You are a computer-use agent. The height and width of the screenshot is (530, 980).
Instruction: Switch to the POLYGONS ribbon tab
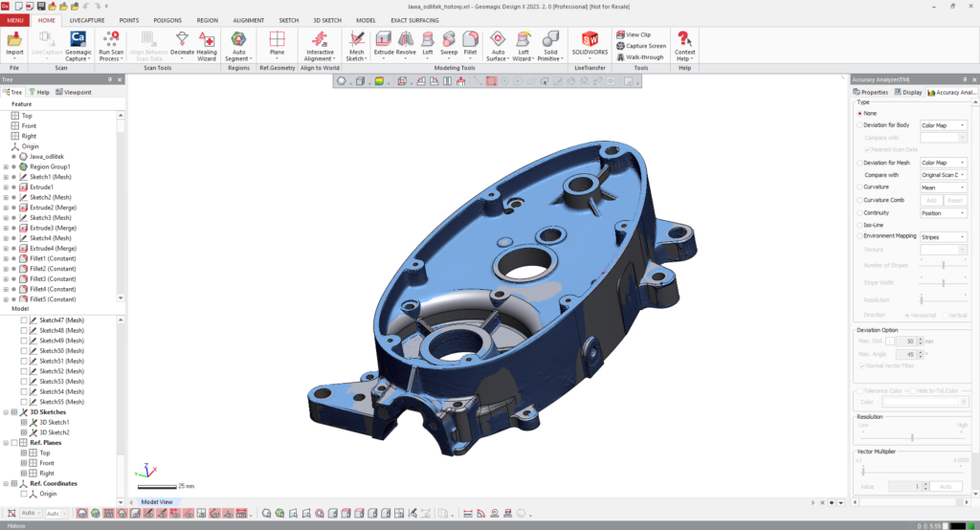167,19
